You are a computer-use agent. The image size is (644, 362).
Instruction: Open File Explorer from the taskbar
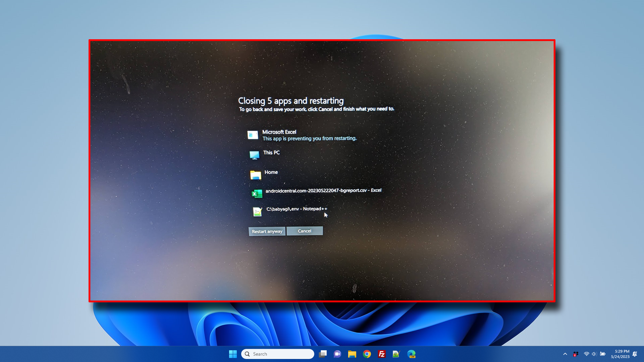352,354
